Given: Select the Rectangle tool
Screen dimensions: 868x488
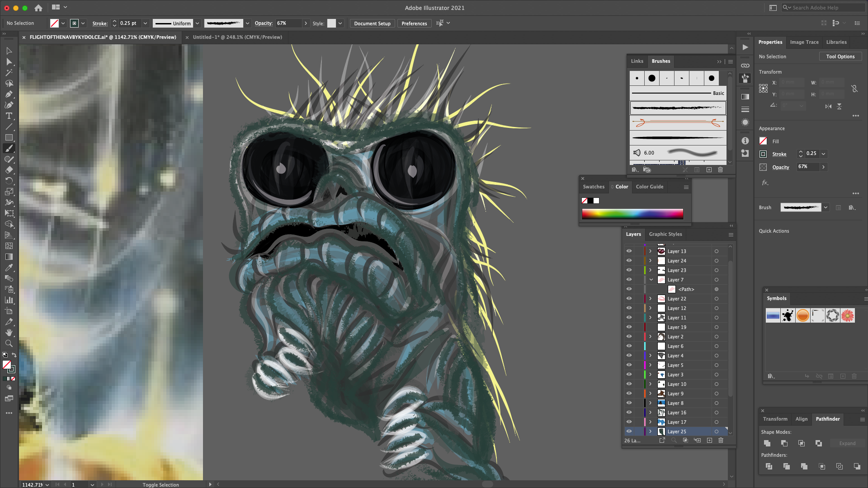Looking at the screenshot, I should click(9, 137).
